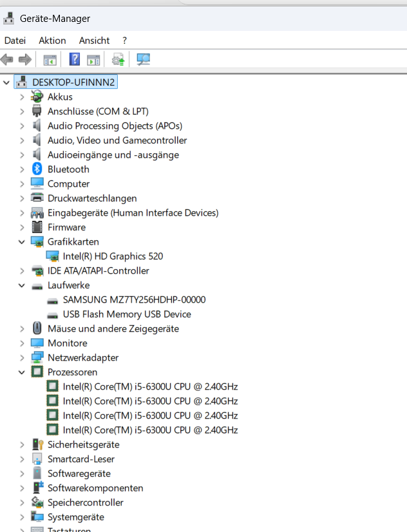The width and height of the screenshot is (407, 532).
Task: Select the Softwaregeräte label
Action: (79, 473)
